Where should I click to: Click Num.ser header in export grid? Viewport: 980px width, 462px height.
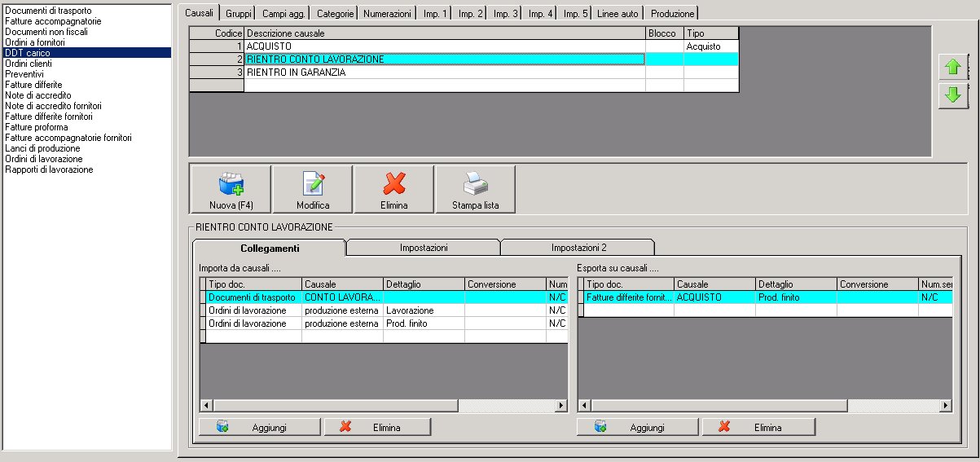tap(935, 284)
